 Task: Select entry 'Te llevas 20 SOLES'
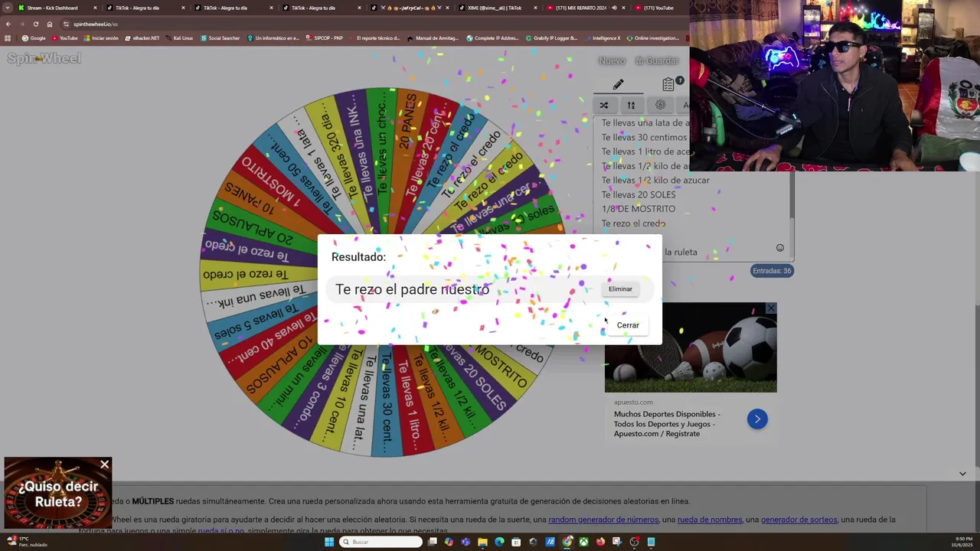pyautogui.click(x=639, y=194)
